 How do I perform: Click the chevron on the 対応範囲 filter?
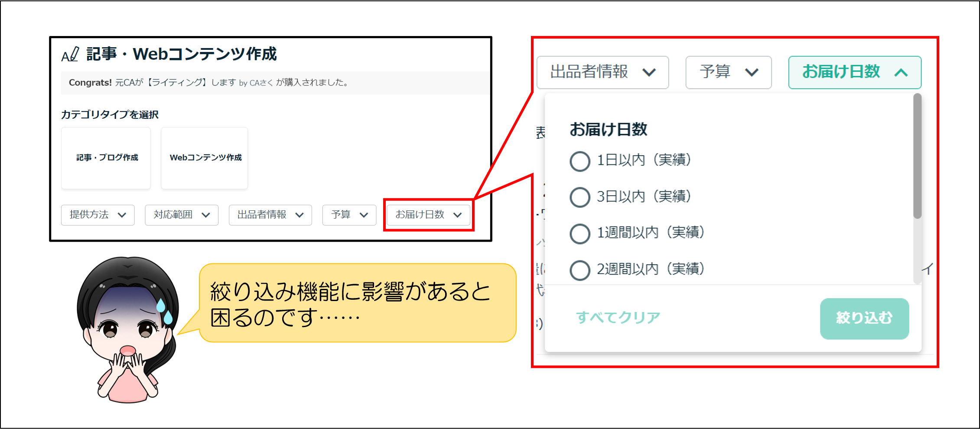pyautogui.click(x=206, y=215)
